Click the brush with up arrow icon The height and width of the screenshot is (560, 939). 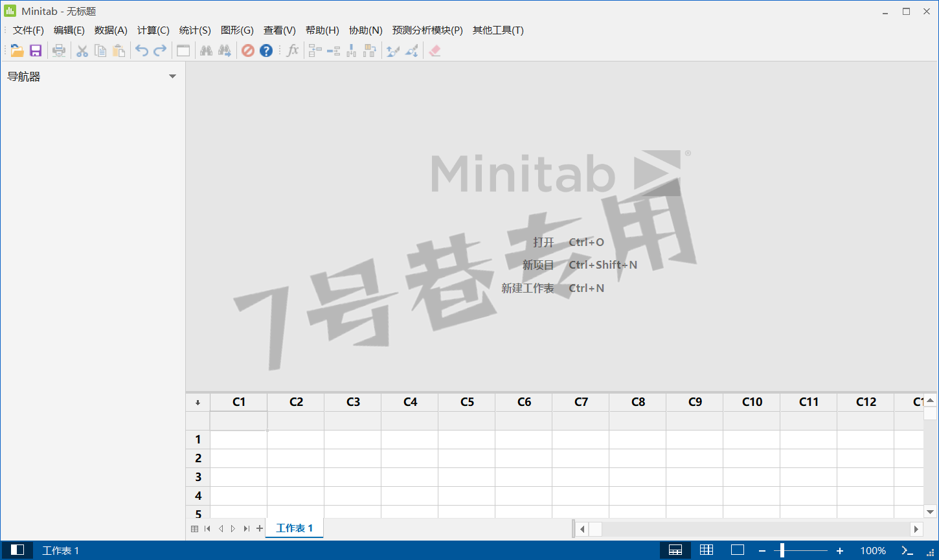(x=393, y=50)
